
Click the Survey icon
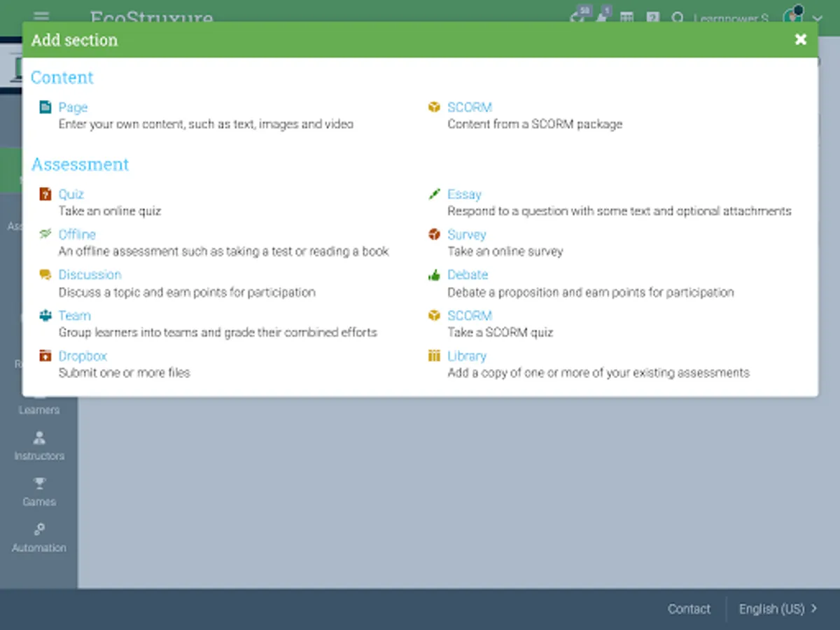tap(434, 234)
